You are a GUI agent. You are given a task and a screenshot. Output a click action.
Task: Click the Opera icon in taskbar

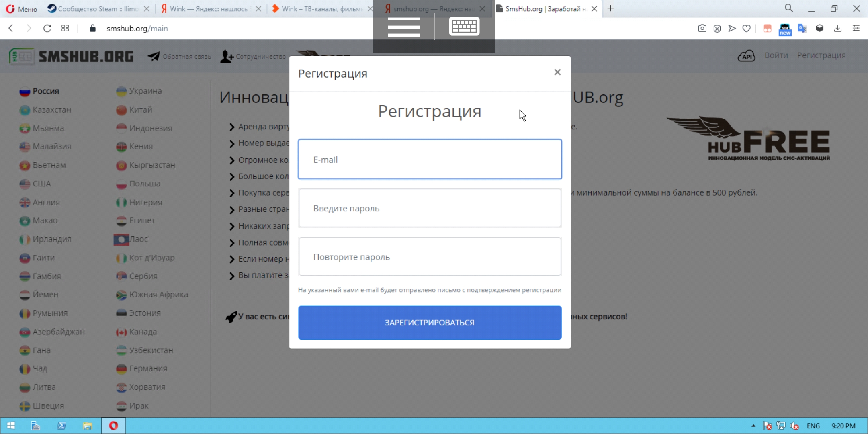(113, 426)
